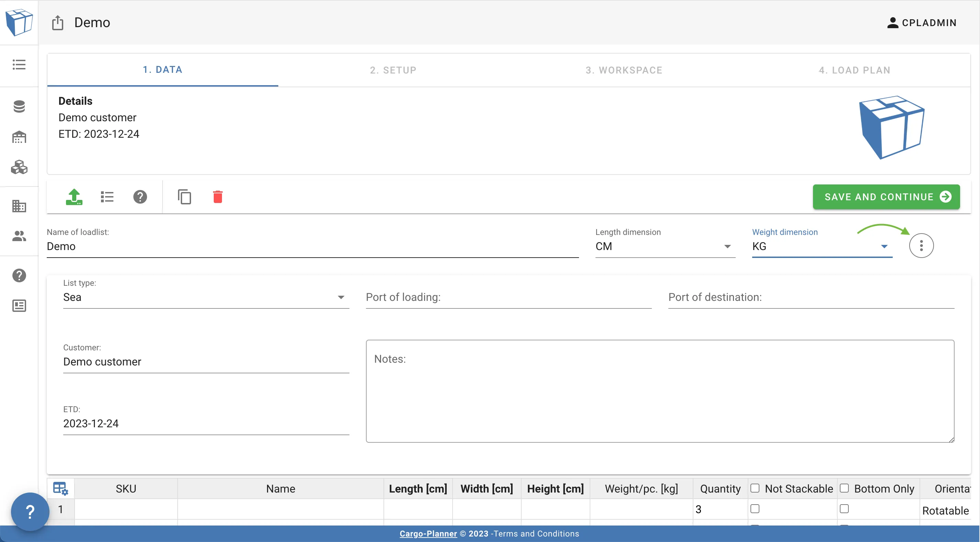Toggle the Bottom Only checkbox for row 1
The height and width of the screenshot is (542, 980).
click(x=845, y=509)
